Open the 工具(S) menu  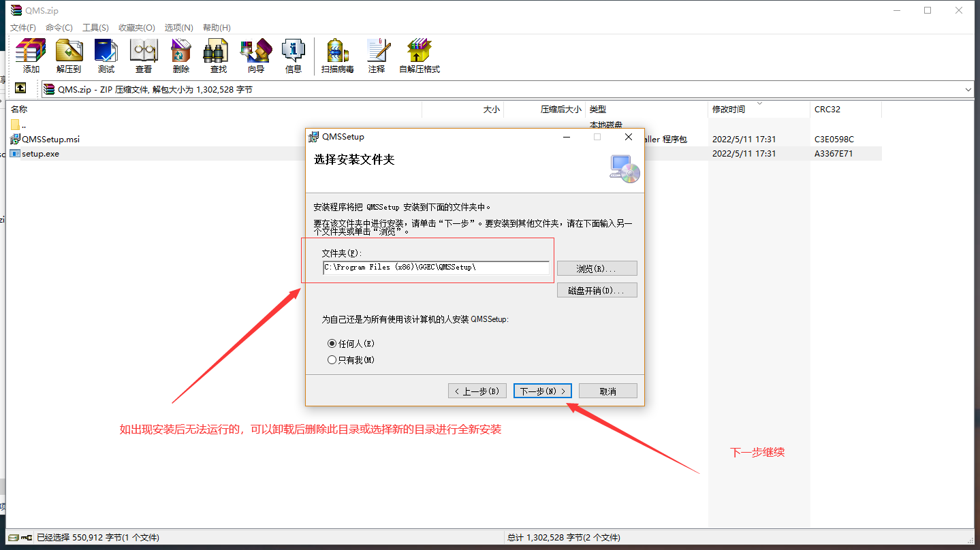[x=95, y=27]
